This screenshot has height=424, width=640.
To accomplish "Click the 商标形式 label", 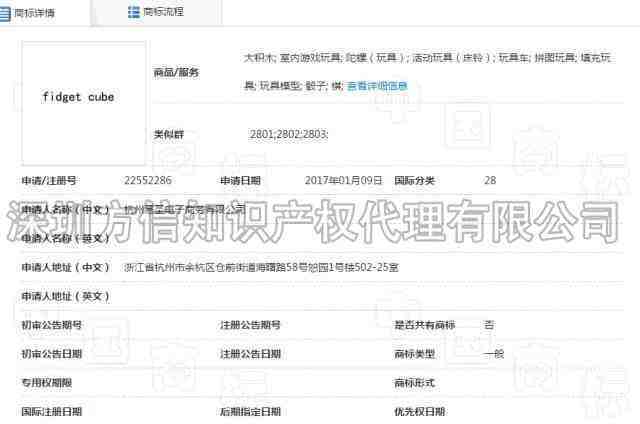I will tap(414, 383).
